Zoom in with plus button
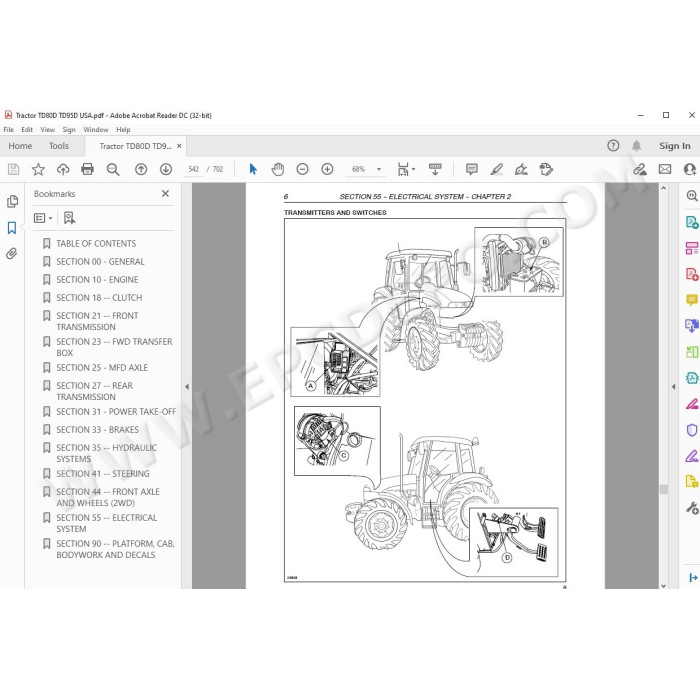This screenshot has width=700, height=700. point(327,169)
